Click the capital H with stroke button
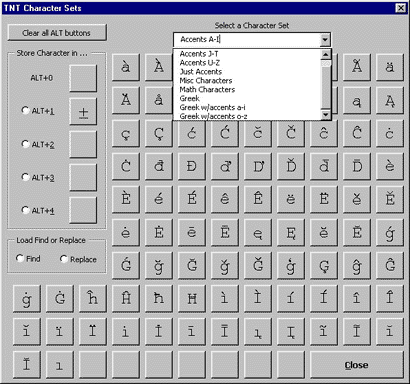The image size is (410, 384). click(x=192, y=298)
